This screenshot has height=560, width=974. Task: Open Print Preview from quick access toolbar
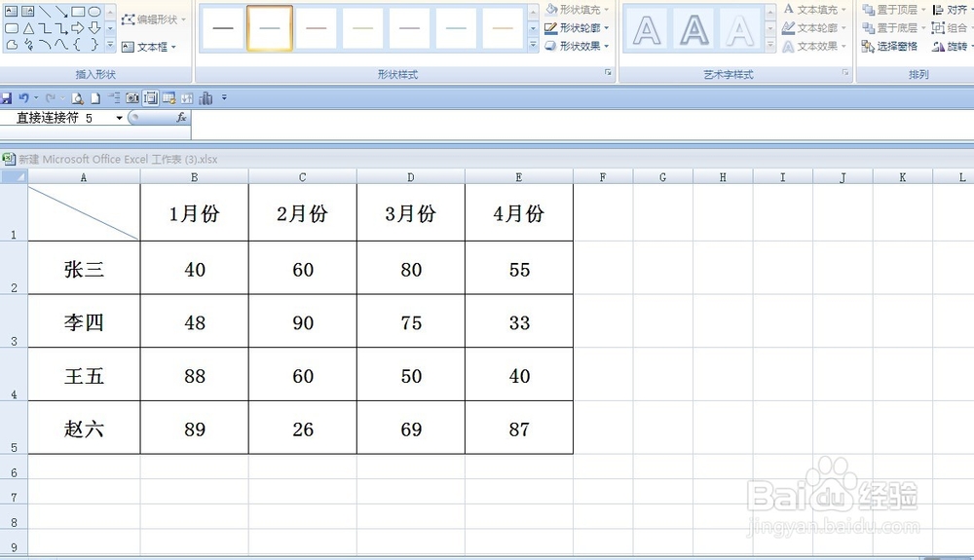(x=77, y=98)
